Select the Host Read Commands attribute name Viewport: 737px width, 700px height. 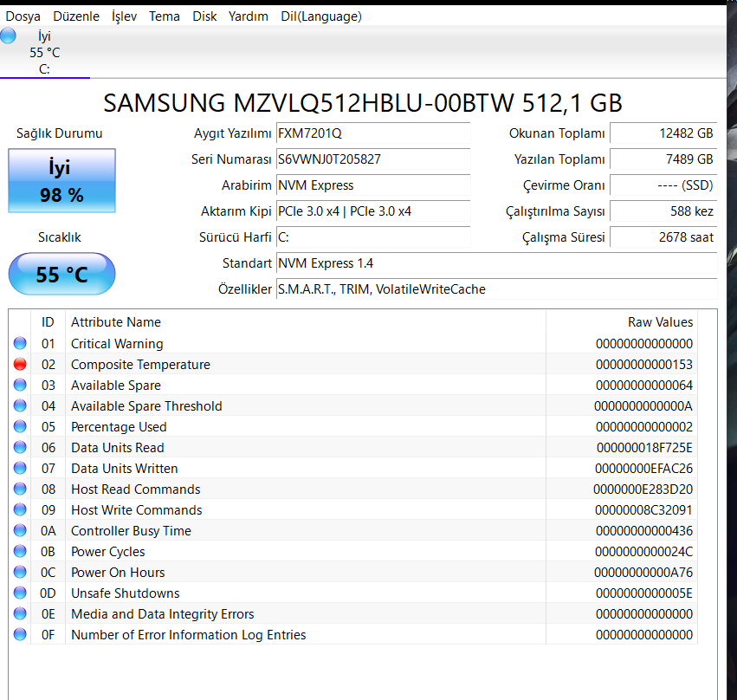click(136, 489)
